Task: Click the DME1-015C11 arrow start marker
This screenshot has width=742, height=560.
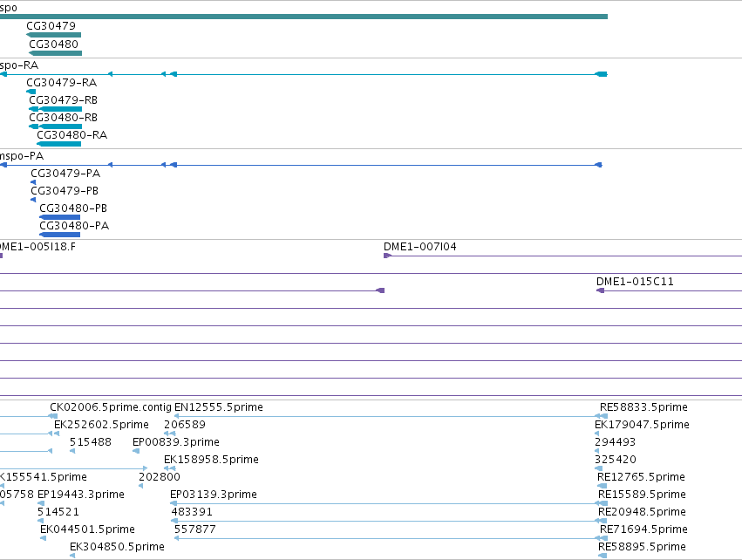Action: click(600, 290)
